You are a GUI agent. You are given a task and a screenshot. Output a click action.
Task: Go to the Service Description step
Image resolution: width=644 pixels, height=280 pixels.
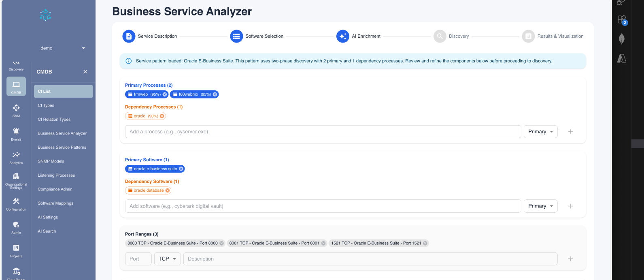pyautogui.click(x=129, y=36)
